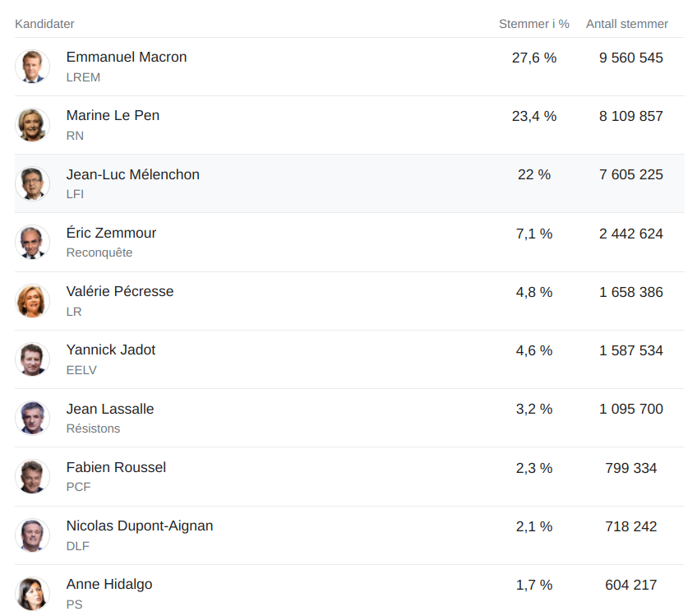This screenshot has width=697, height=616.
Task: Click Marine Le Pen's portrait photo
Action: [33, 125]
